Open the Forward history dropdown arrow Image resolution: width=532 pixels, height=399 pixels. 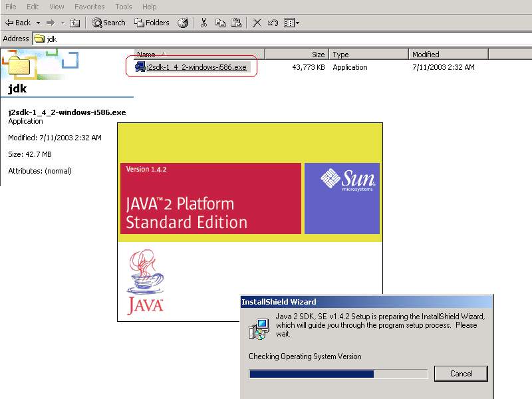coord(63,23)
